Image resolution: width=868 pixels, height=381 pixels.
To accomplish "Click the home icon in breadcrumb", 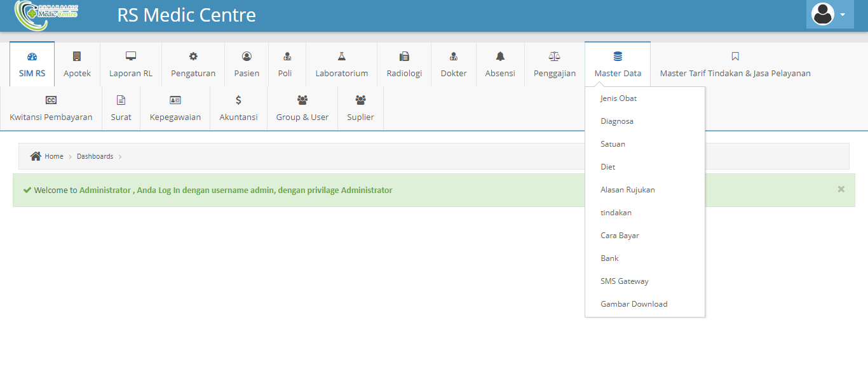I will [36, 156].
